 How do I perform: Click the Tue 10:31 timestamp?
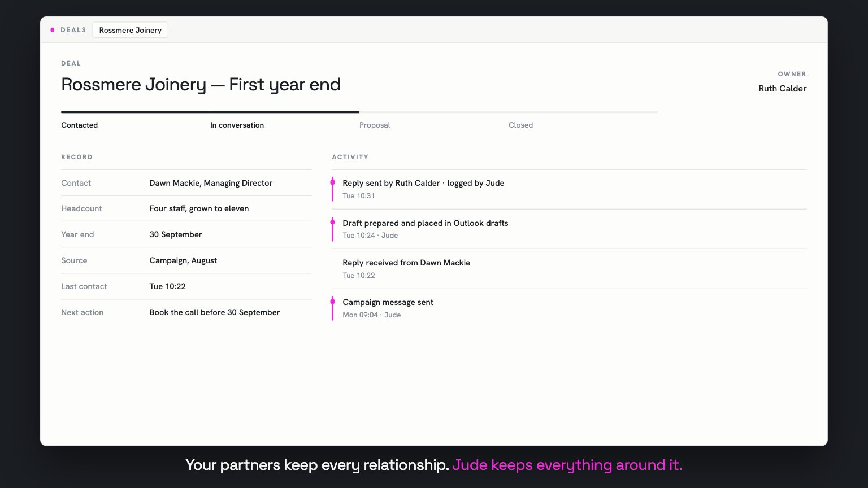click(x=359, y=196)
